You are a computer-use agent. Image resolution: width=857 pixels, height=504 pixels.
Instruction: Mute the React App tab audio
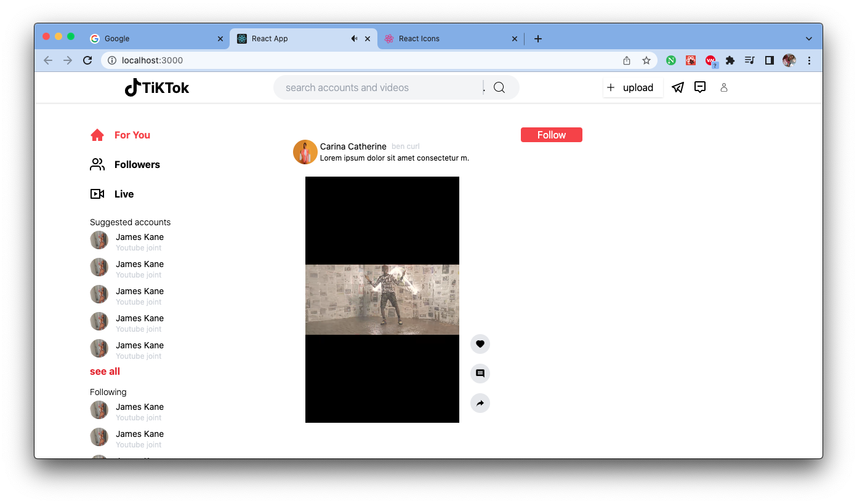(x=354, y=38)
